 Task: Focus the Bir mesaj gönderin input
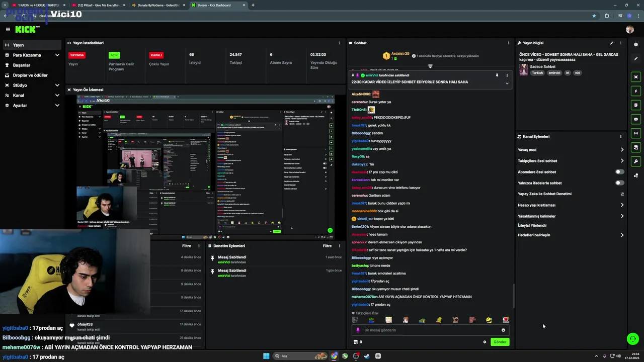tap(430, 330)
